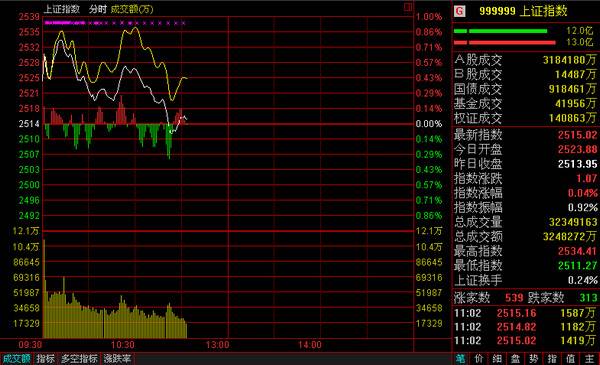This screenshot has width=600, height=365.
Task: Click 总成交量 value 32349163
Action: (573, 222)
